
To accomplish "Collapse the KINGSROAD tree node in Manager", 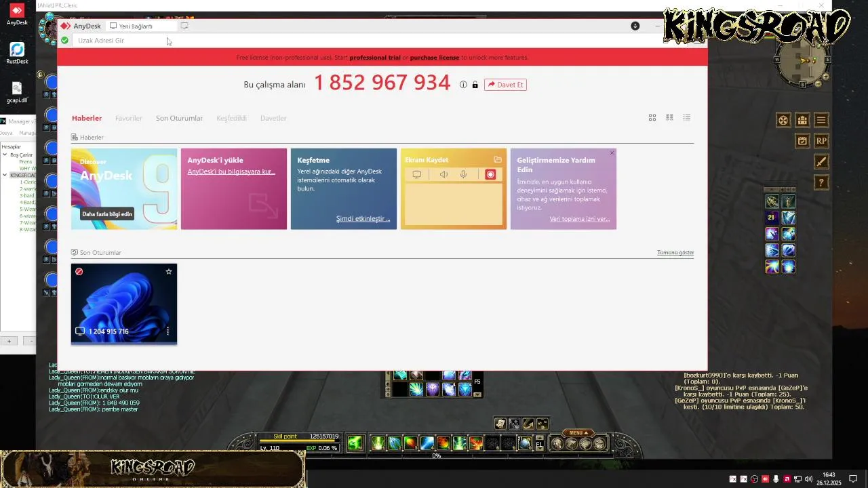I will point(4,175).
